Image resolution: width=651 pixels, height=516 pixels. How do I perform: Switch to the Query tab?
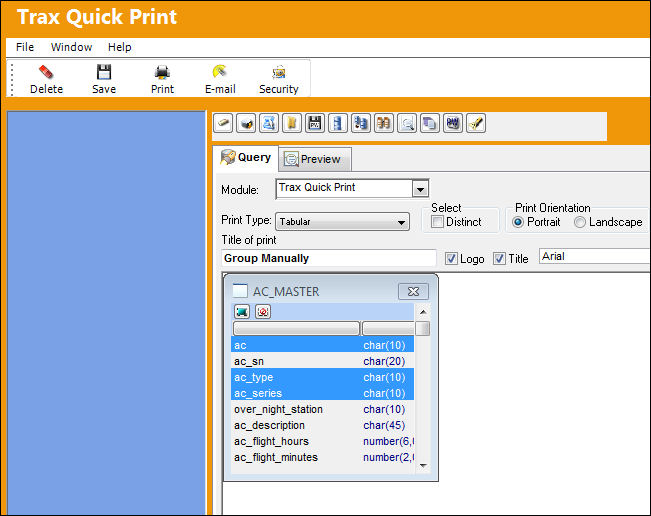246,158
